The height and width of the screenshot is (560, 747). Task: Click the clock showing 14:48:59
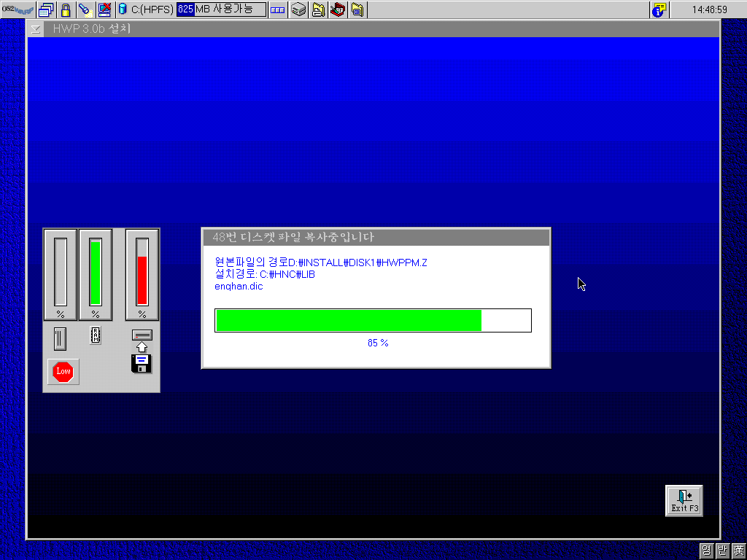point(709,9)
